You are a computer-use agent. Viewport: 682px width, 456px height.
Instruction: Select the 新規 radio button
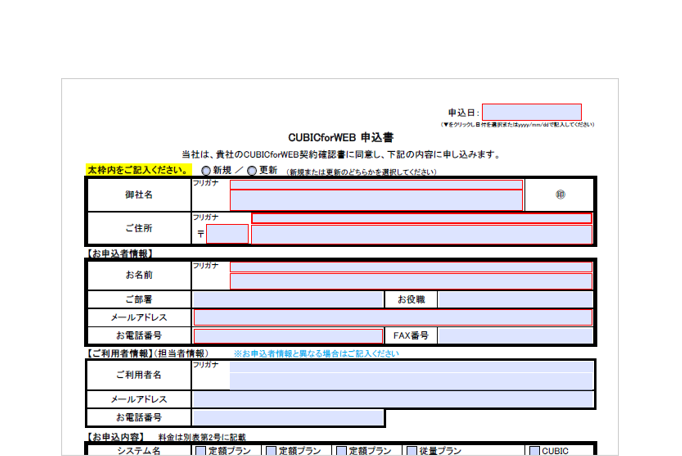point(206,171)
